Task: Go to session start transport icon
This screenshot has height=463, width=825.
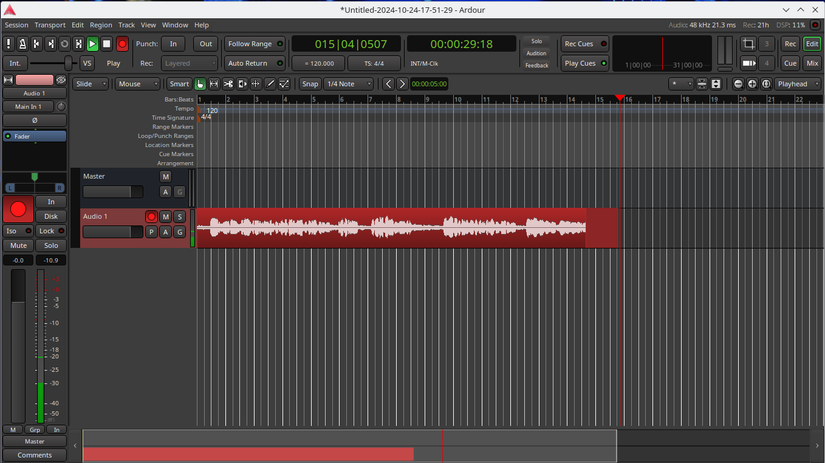Action: click(36, 44)
